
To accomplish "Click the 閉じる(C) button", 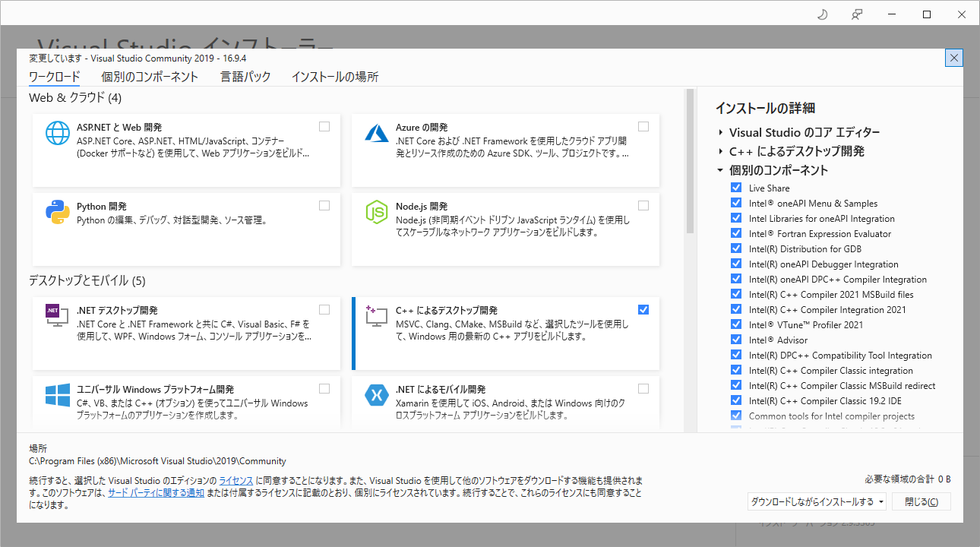I will coord(921,501).
